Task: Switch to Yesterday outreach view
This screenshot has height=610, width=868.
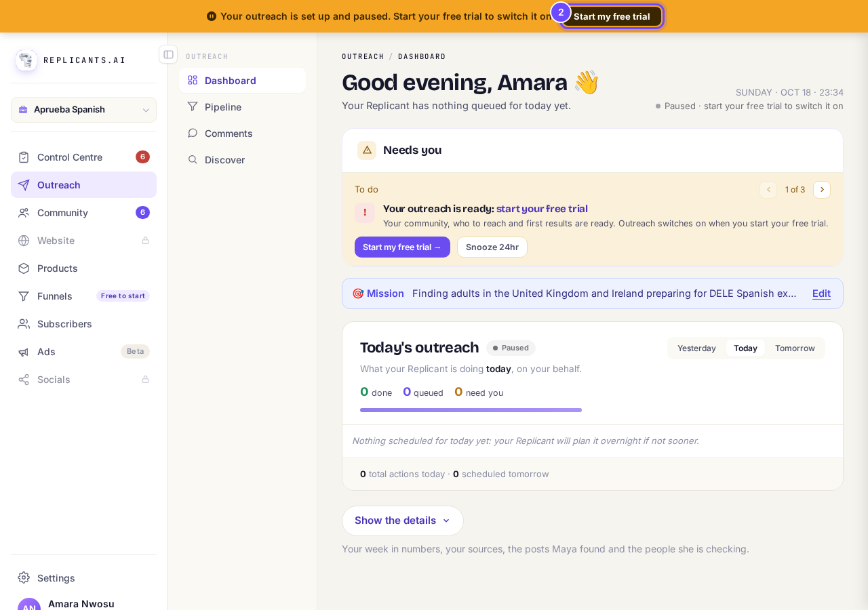Action: click(696, 348)
